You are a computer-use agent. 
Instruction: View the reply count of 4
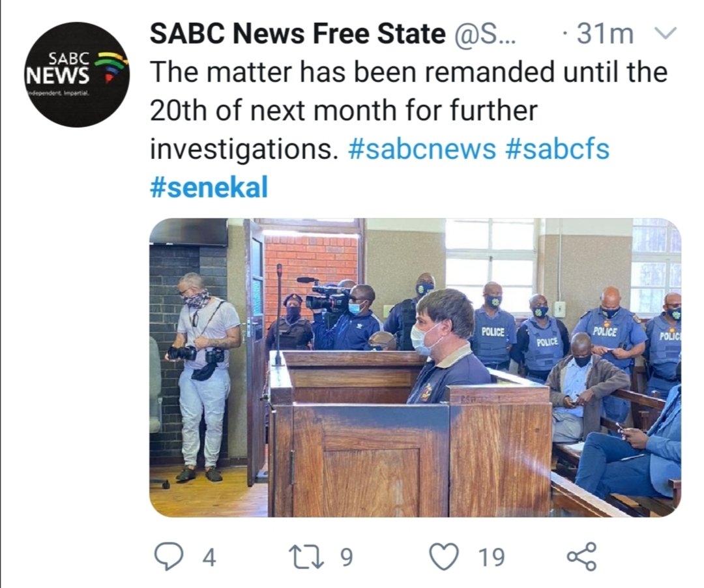point(209,557)
